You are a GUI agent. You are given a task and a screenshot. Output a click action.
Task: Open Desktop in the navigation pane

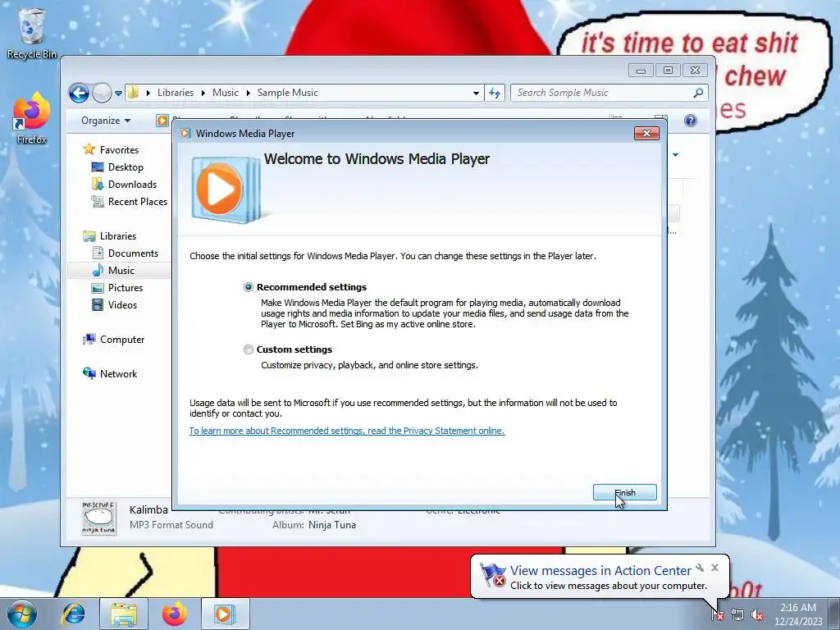[x=126, y=167]
